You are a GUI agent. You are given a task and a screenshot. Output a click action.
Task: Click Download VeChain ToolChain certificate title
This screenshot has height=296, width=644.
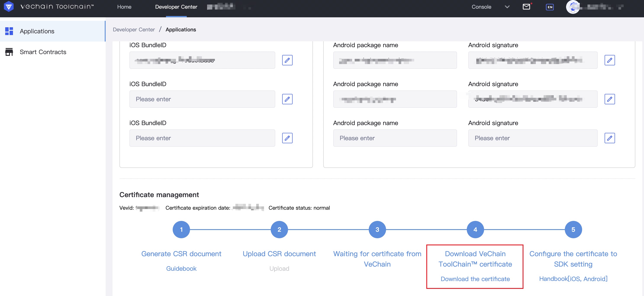click(x=475, y=259)
